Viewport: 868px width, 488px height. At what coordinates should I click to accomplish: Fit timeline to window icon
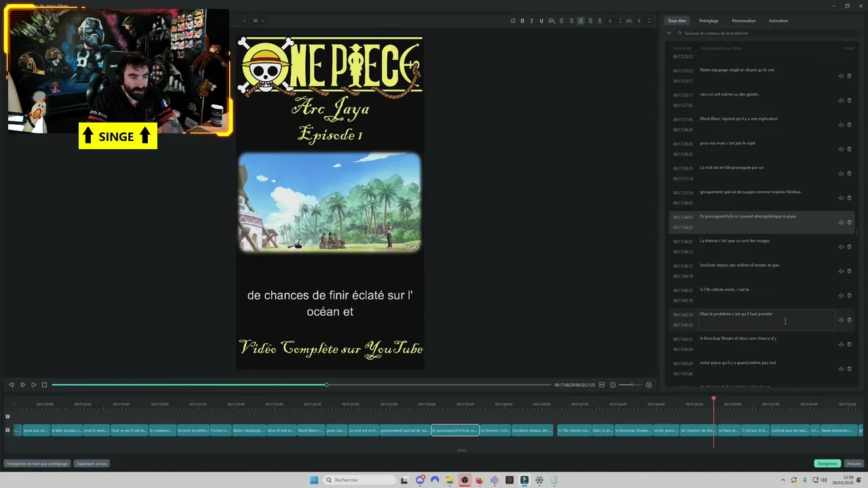pos(603,385)
